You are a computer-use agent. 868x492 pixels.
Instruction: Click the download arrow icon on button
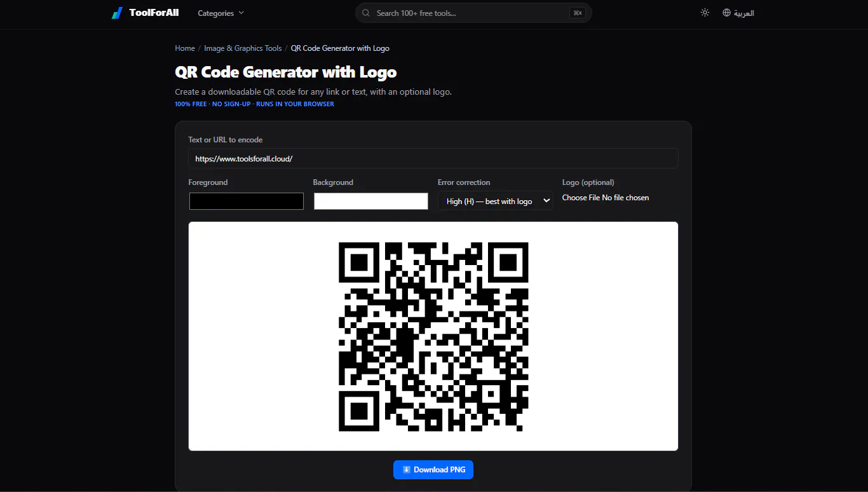407,470
